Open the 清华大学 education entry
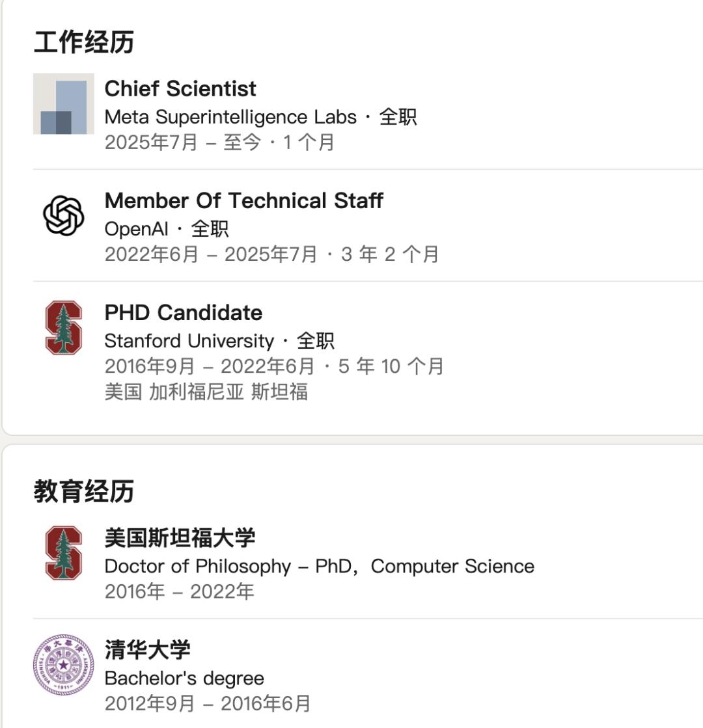 pyautogui.click(x=147, y=649)
